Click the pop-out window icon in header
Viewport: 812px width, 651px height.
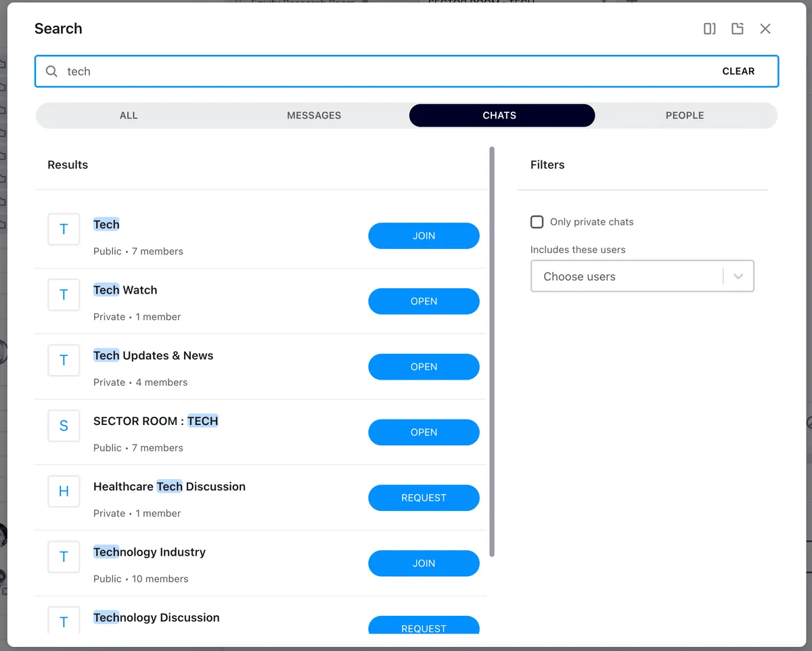tap(738, 28)
